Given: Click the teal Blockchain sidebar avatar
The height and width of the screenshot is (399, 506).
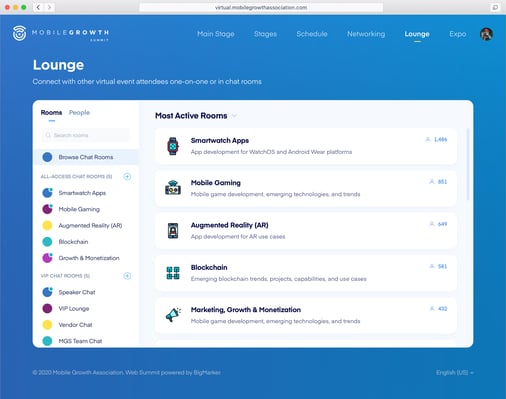Looking at the screenshot, I should click(47, 242).
